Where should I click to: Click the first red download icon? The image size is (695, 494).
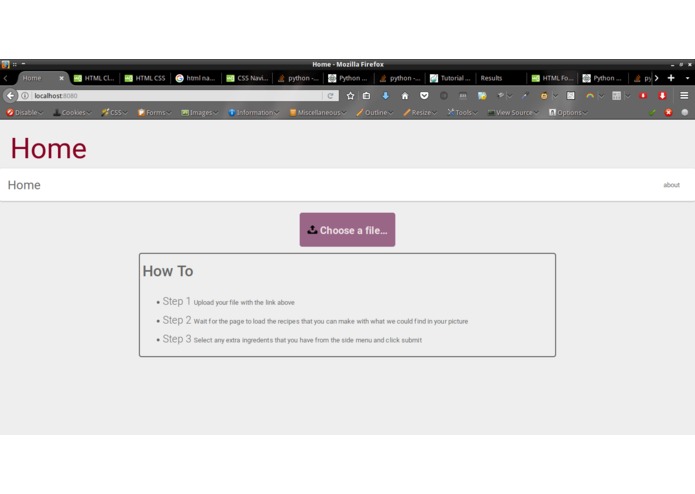click(x=643, y=96)
